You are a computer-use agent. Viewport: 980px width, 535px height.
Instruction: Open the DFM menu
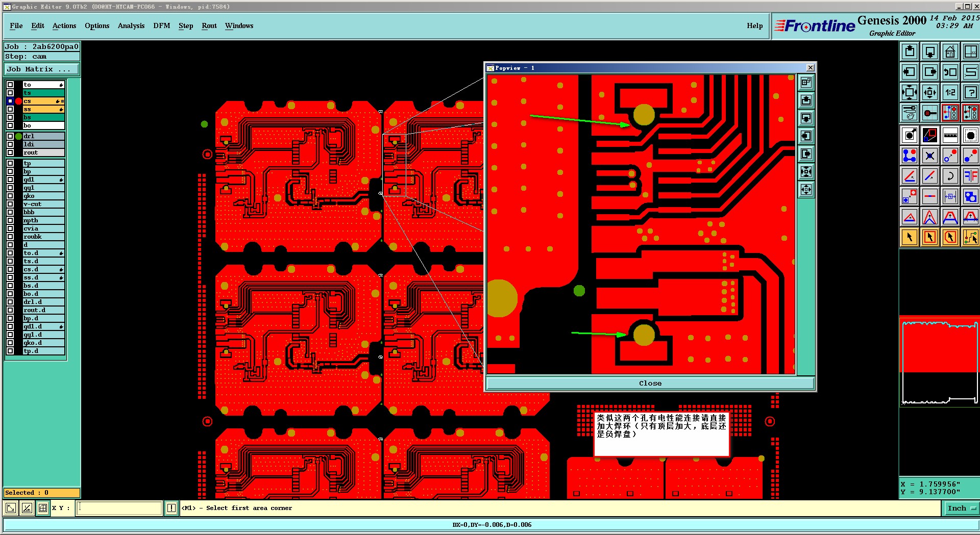pos(161,26)
